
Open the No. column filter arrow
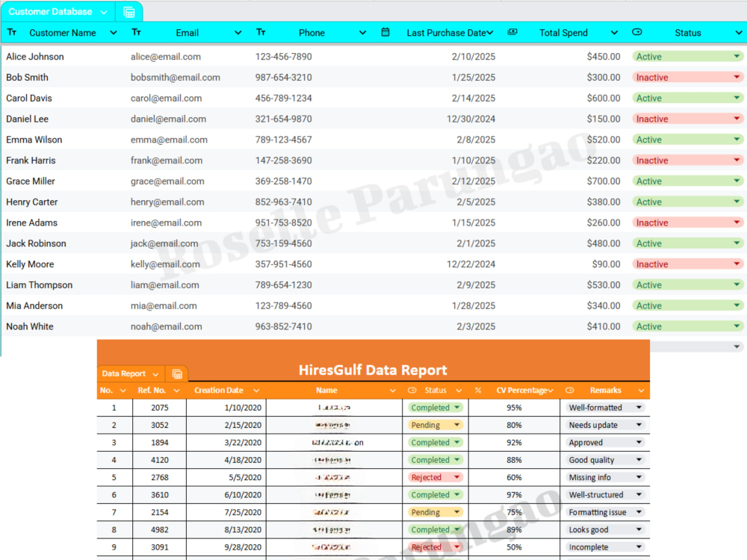pyautogui.click(x=123, y=391)
